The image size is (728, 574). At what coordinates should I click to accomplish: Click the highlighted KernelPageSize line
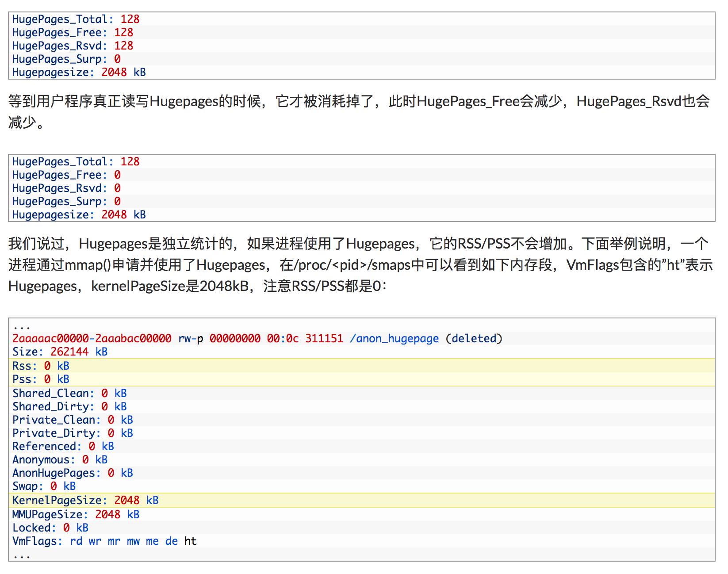(x=85, y=501)
